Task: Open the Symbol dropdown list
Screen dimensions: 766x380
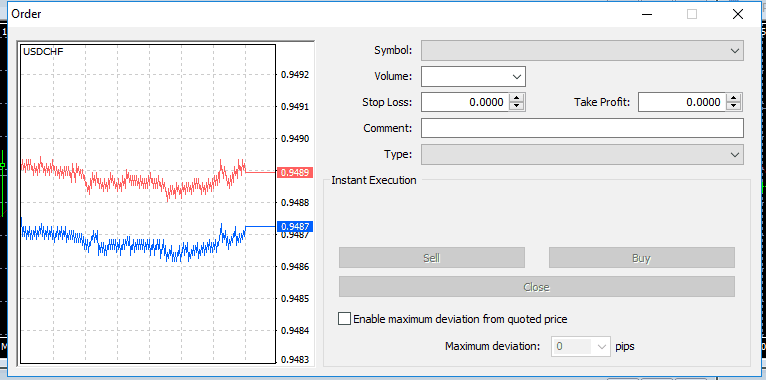Action: pyautogui.click(x=582, y=51)
